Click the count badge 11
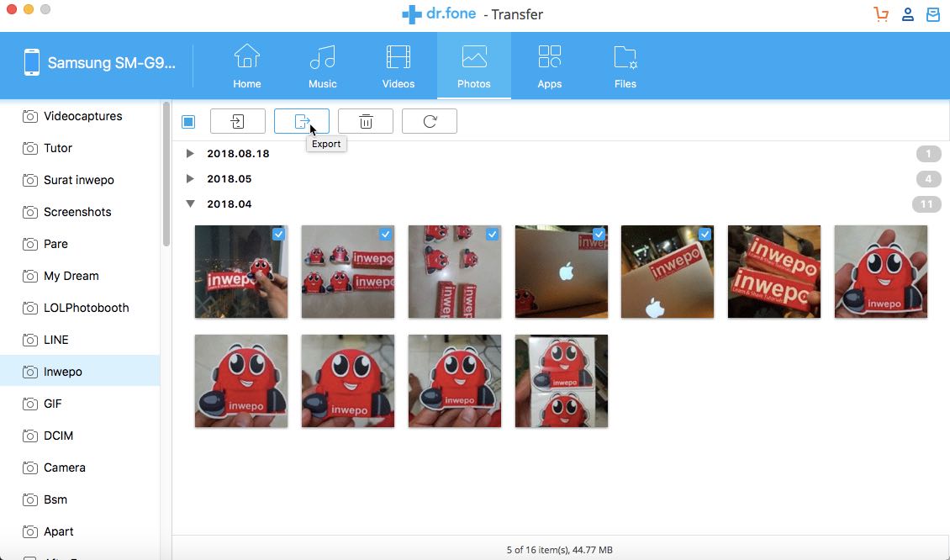The width and height of the screenshot is (950, 560). [x=926, y=204]
